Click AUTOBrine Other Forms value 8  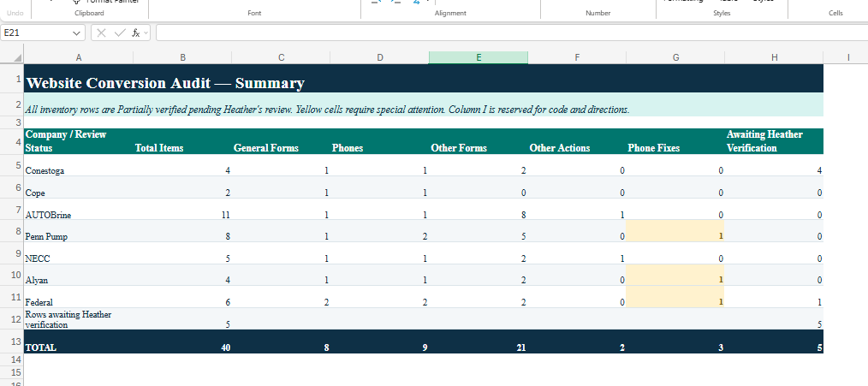(x=479, y=210)
